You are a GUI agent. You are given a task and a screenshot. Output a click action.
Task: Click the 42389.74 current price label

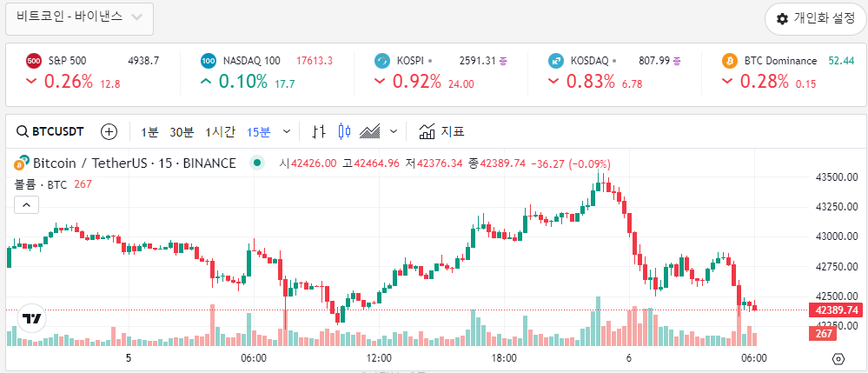point(834,310)
